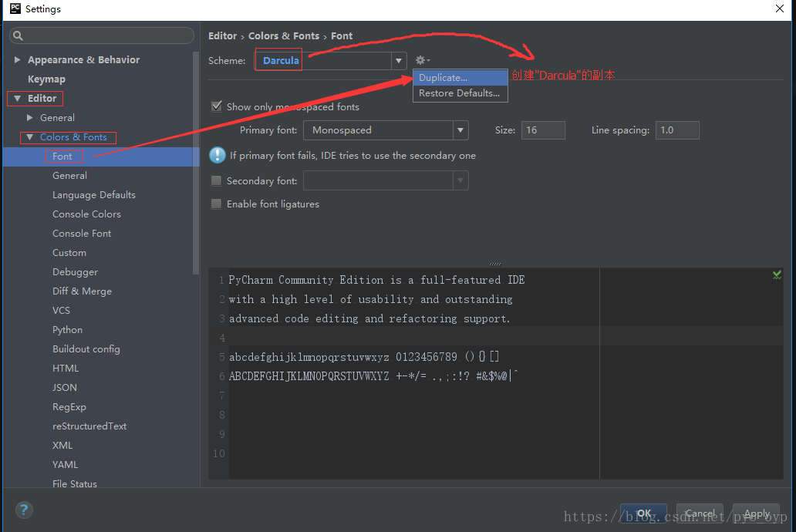Select YAML in settings tree
Screen dimensions: 796x532
[65, 465]
